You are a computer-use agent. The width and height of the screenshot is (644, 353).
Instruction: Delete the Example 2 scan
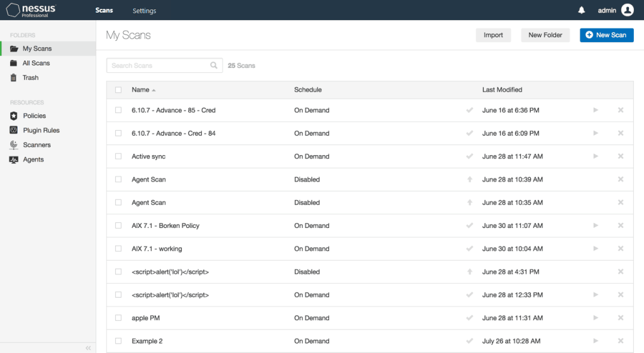point(621,340)
